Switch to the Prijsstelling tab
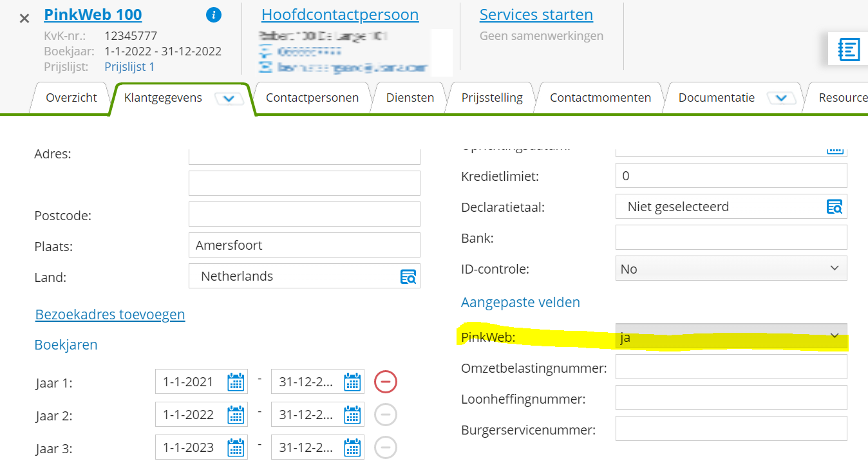The height and width of the screenshot is (468, 868). pyautogui.click(x=492, y=98)
